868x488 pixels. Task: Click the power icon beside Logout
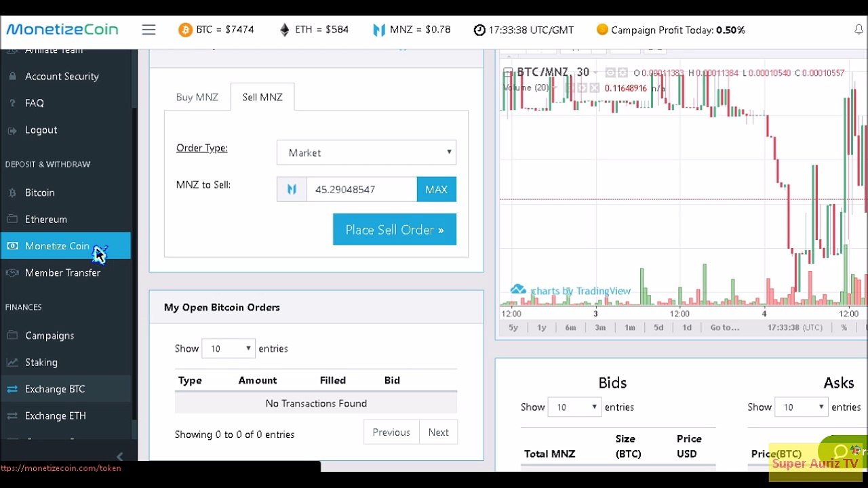(12, 130)
